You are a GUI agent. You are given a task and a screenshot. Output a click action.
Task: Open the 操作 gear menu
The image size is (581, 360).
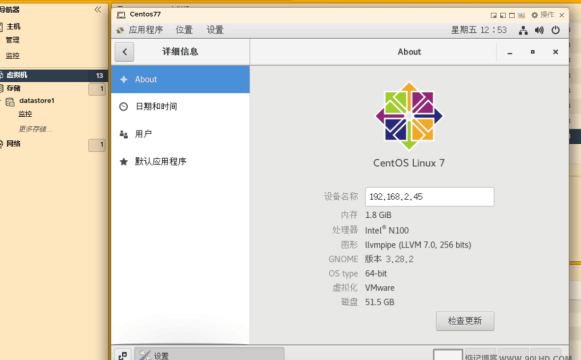pos(542,15)
